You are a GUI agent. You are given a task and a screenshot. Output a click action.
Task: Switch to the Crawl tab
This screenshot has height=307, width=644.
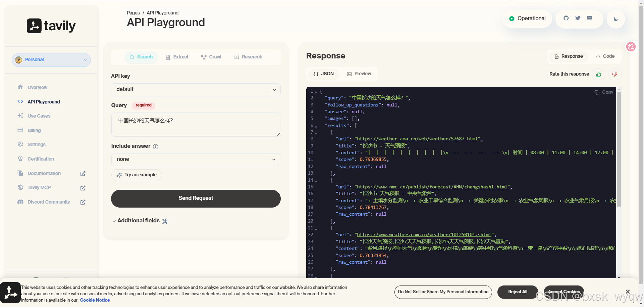click(x=211, y=57)
